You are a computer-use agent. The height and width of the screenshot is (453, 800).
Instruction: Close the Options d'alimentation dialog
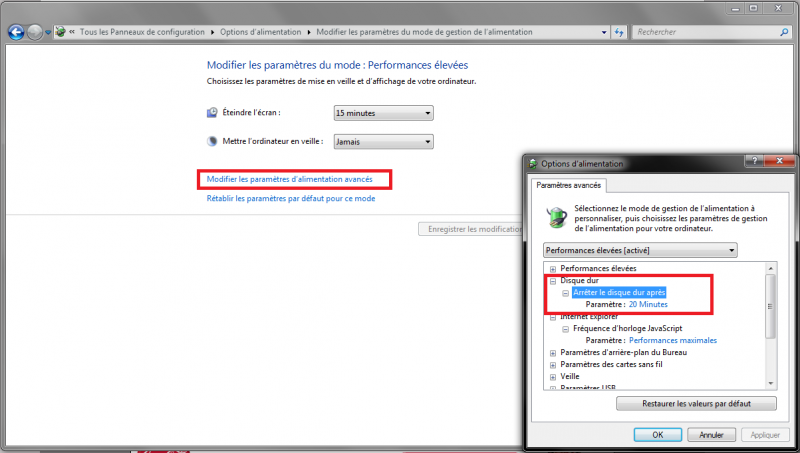pyautogui.click(x=779, y=160)
